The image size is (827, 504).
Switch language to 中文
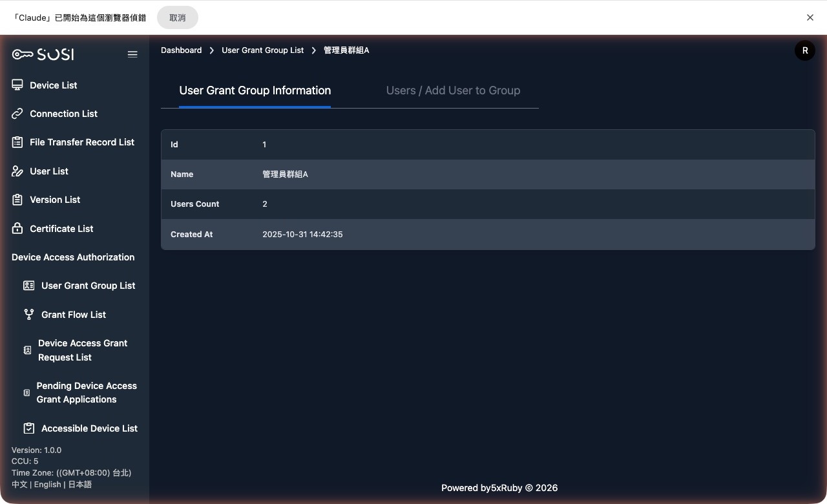(x=19, y=485)
